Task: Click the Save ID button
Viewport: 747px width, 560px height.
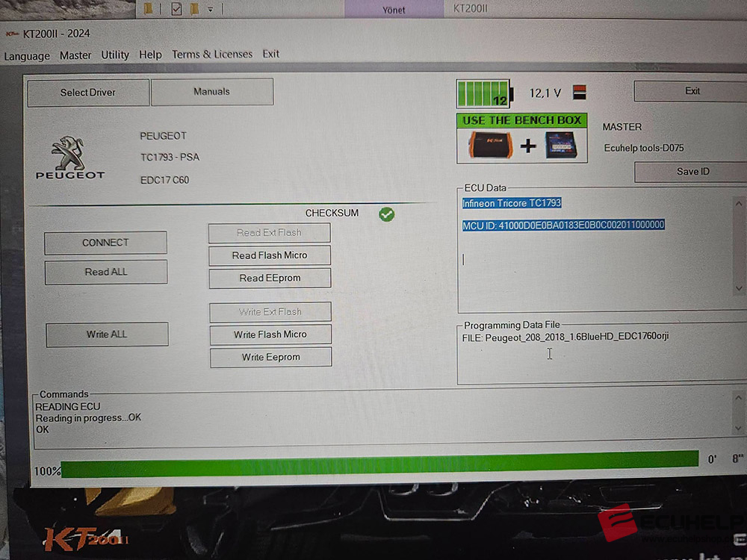Action: (692, 172)
